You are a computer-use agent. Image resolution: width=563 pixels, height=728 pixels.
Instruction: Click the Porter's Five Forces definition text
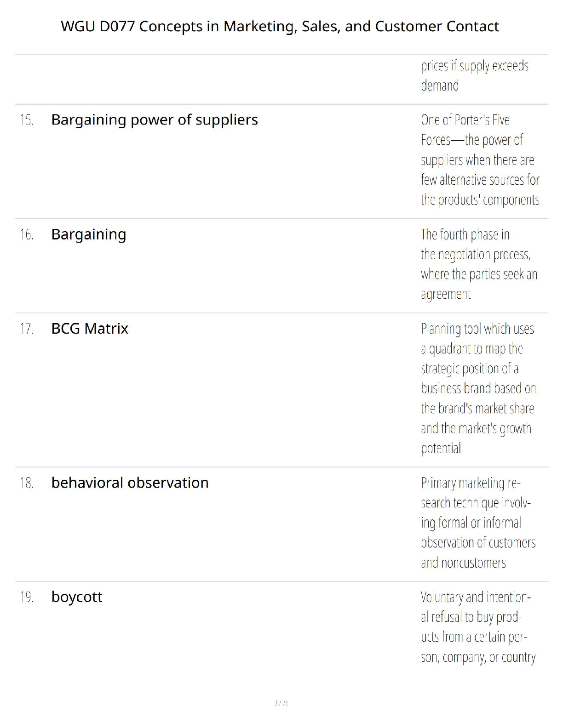click(x=480, y=159)
